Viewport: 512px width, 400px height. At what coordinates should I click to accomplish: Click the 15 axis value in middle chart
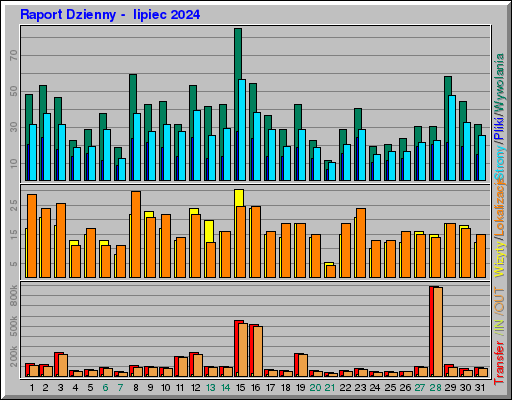[13, 235]
